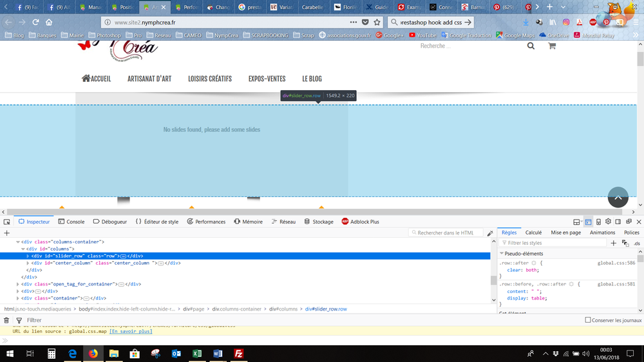This screenshot has width=644, height=362.
Task: Click the site search magnifier icon
Action: (x=531, y=46)
